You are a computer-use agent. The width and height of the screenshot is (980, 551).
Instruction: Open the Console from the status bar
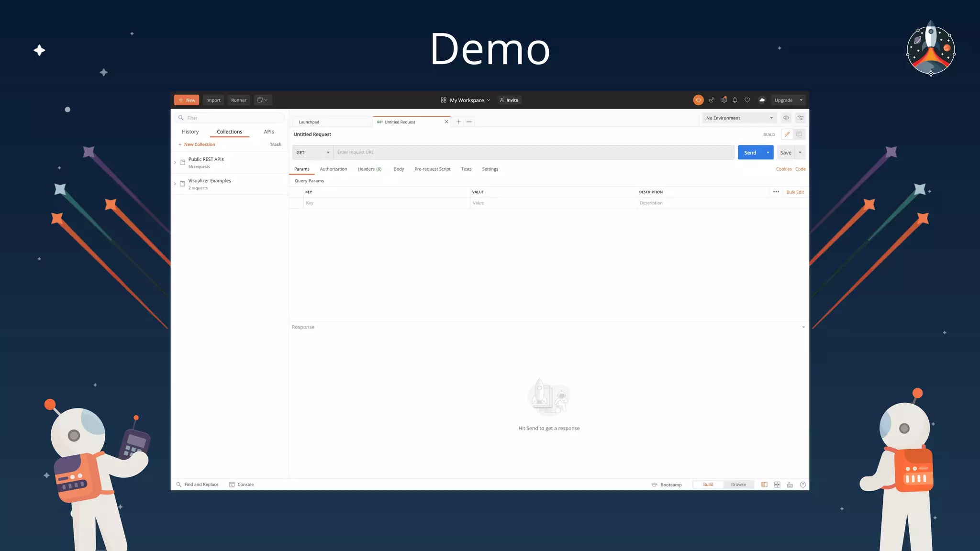tap(242, 485)
